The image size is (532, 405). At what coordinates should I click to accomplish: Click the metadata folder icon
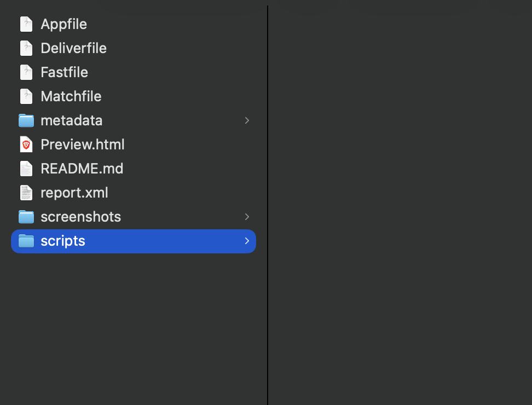(x=26, y=120)
